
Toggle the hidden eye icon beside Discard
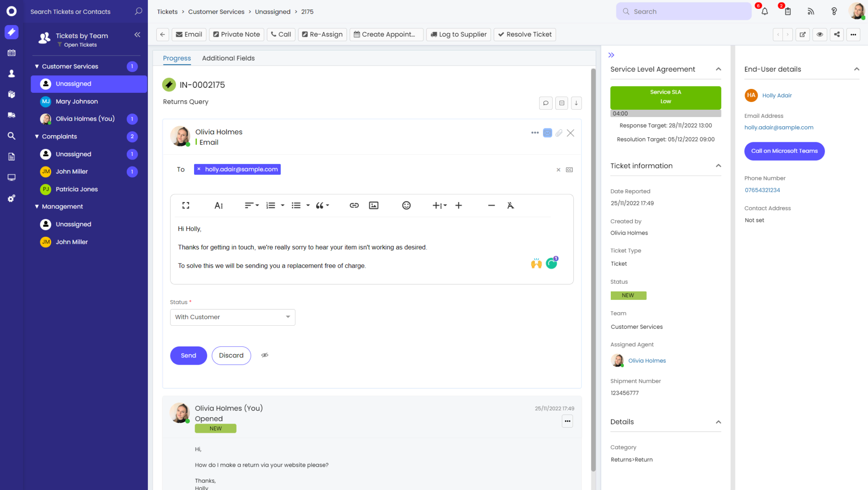[265, 355]
